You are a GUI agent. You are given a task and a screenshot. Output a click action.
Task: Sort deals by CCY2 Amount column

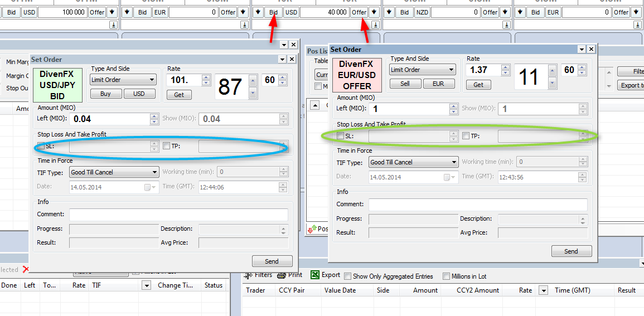(x=478, y=290)
